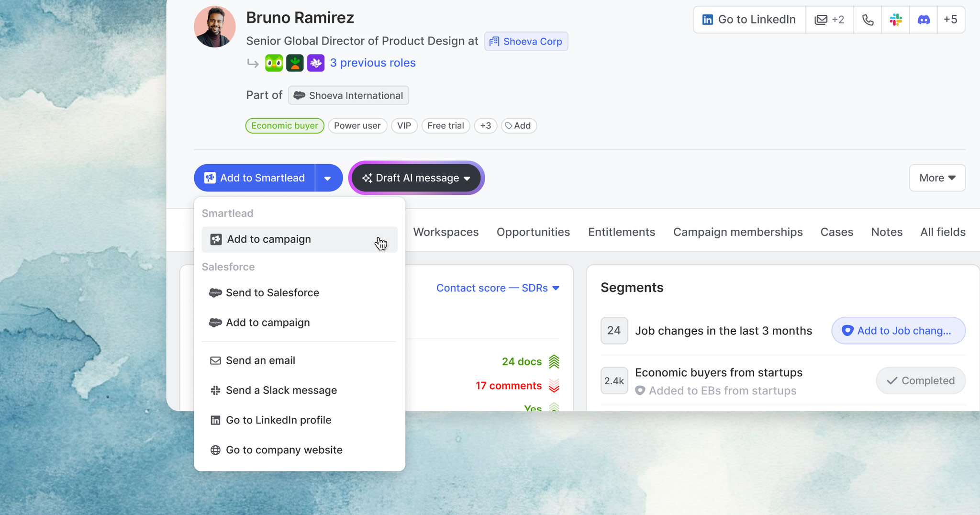Open the email icon with +2
The height and width of the screenshot is (515, 980).
[829, 20]
